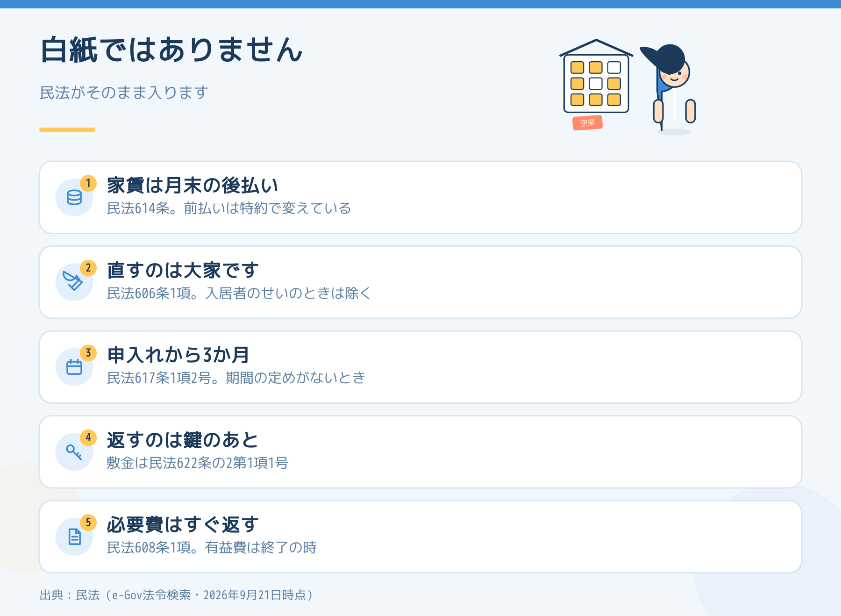
Task: Click the text 民法608条1項。有益費は終了の時
Action: (x=212, y=547)
